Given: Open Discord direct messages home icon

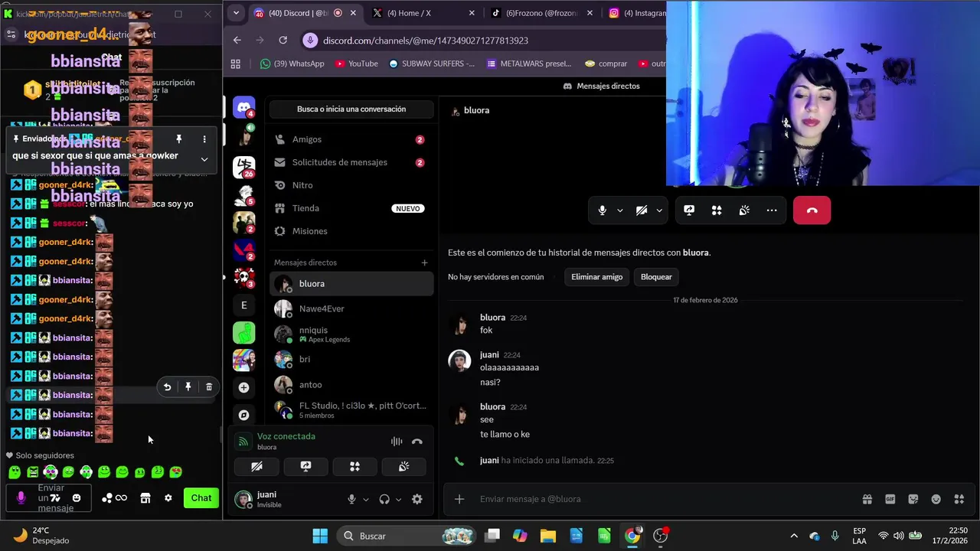Looking at the screenshot, I should pyautogui.click(x=244, y=109).
